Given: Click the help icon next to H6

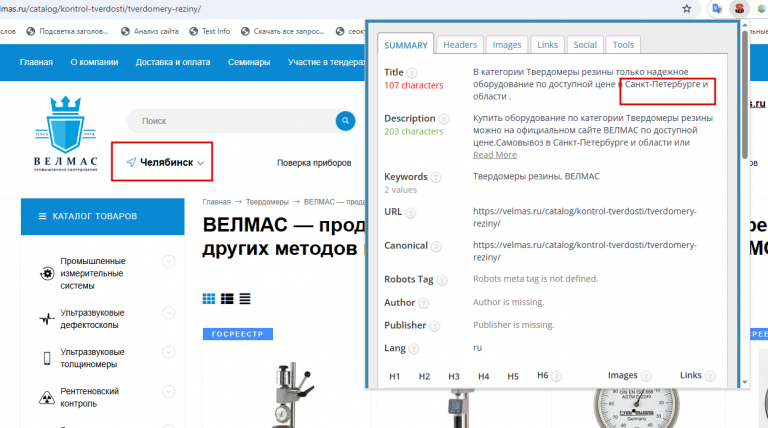Looking at the screenshot, I should 556,376.
